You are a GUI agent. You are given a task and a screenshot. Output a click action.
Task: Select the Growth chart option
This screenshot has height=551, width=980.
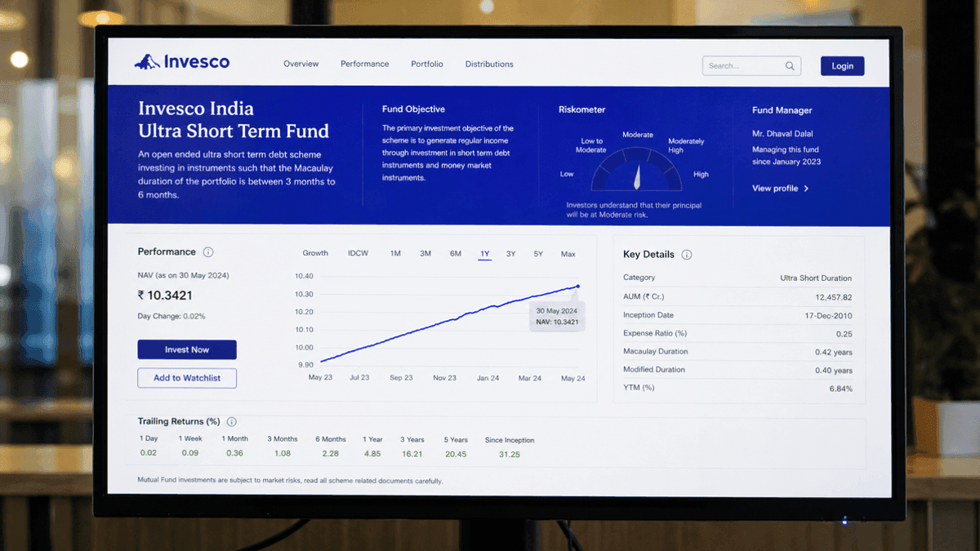pyautogui.click(x=315, y=253)
